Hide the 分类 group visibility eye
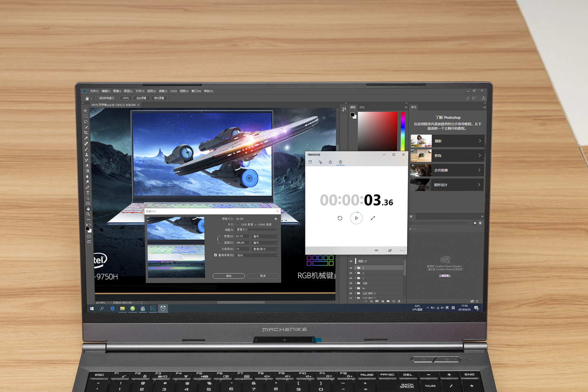This screenshot has width=588, height=392. (351, 283)
